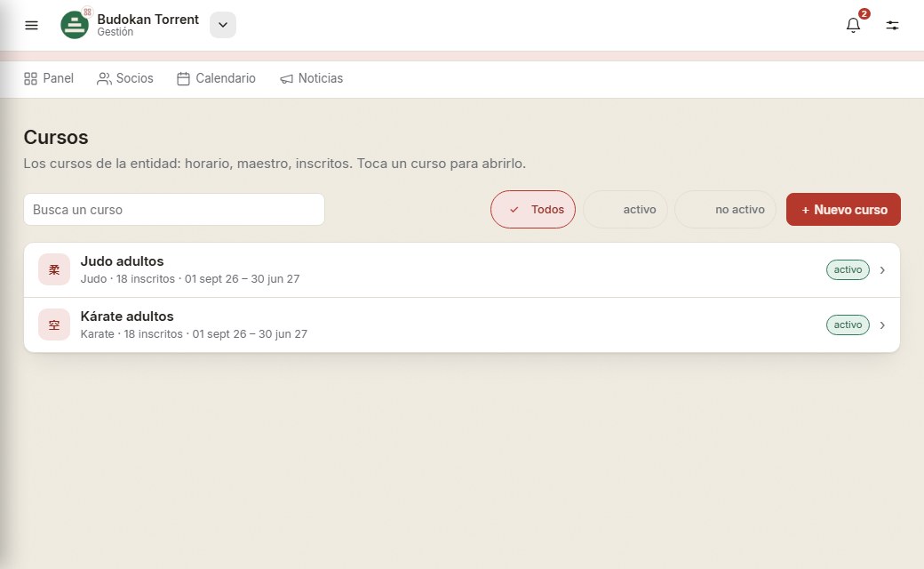Click the Noticias megaphone icon
Viewport: 924px width, 569px height.
(x=286, y=78)
